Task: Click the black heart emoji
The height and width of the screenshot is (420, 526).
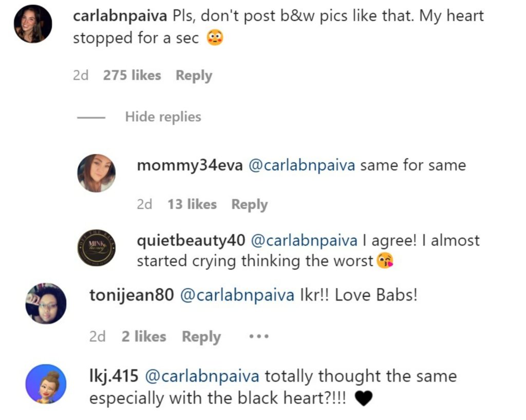Action: pyautogui.click(x=363, y=399)
